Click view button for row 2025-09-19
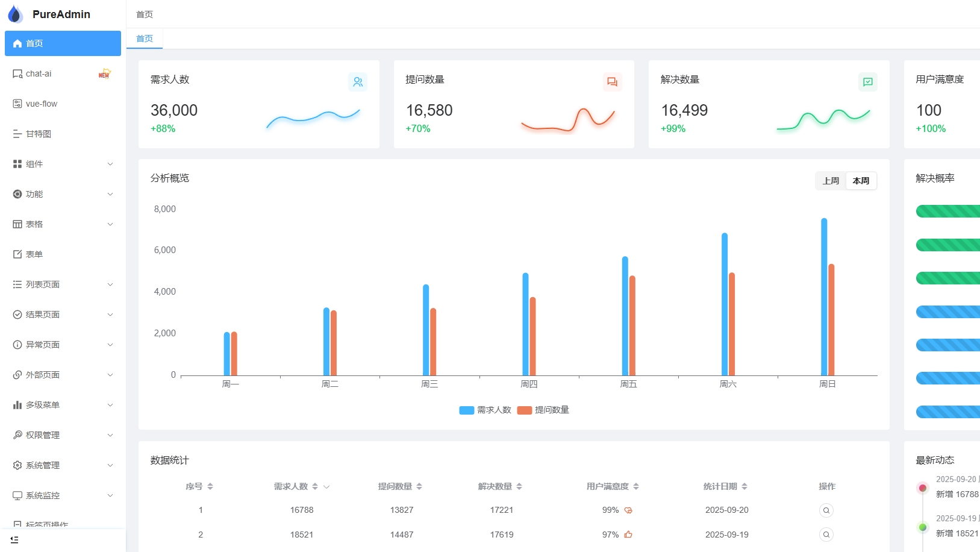The height and width of the screenshot is (552, 980). click(x=826, y=535)
